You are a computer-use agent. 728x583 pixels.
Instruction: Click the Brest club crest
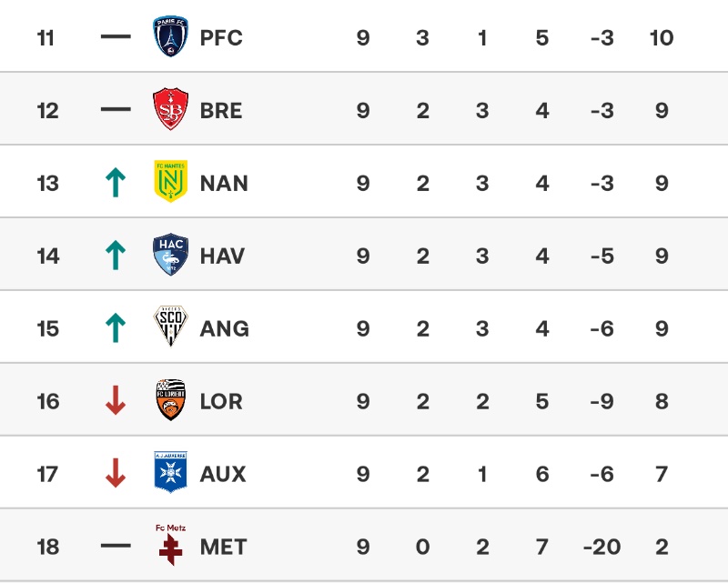(x=170, y=110)
